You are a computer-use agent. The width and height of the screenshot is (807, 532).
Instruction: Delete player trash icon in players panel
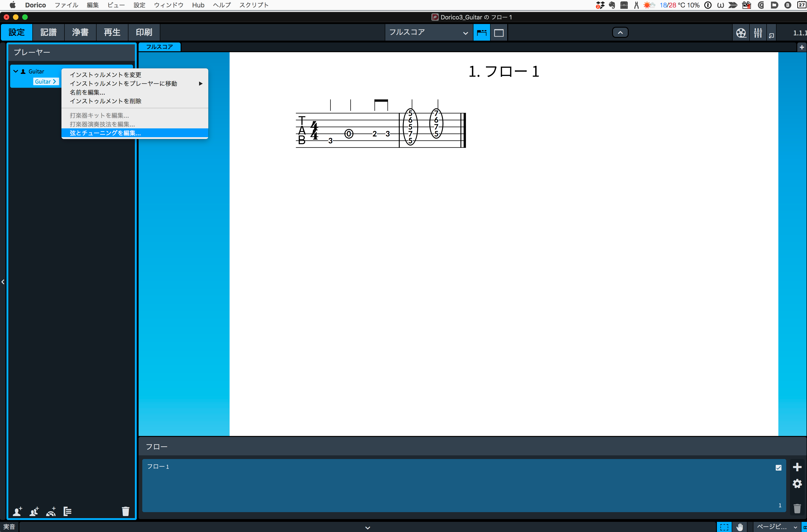point(126,511)
